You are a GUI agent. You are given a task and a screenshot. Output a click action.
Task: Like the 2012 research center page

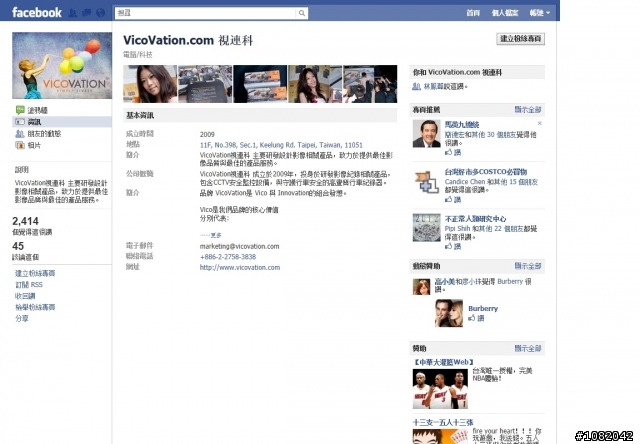[x=453, y=246]
